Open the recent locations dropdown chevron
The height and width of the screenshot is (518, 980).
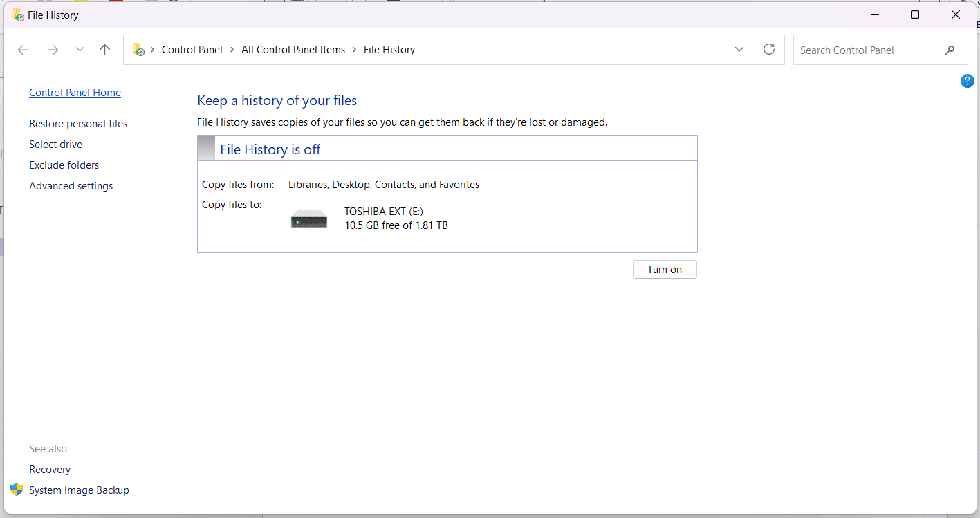tap(80, 50)
